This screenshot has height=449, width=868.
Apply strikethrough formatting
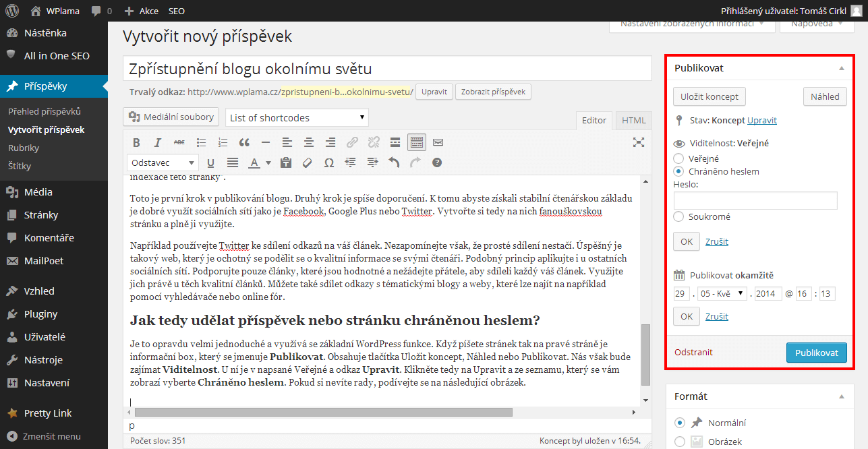point(179,142)
